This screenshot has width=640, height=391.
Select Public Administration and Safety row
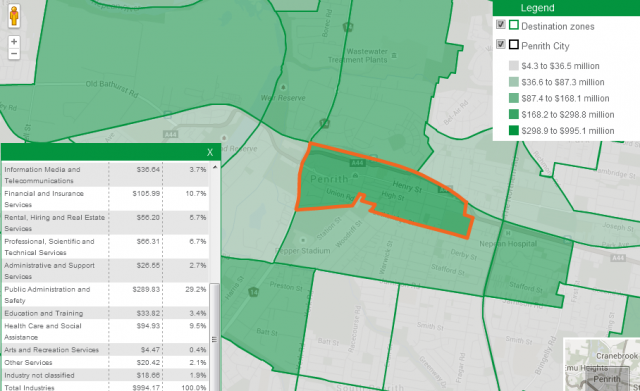point(105,295)
